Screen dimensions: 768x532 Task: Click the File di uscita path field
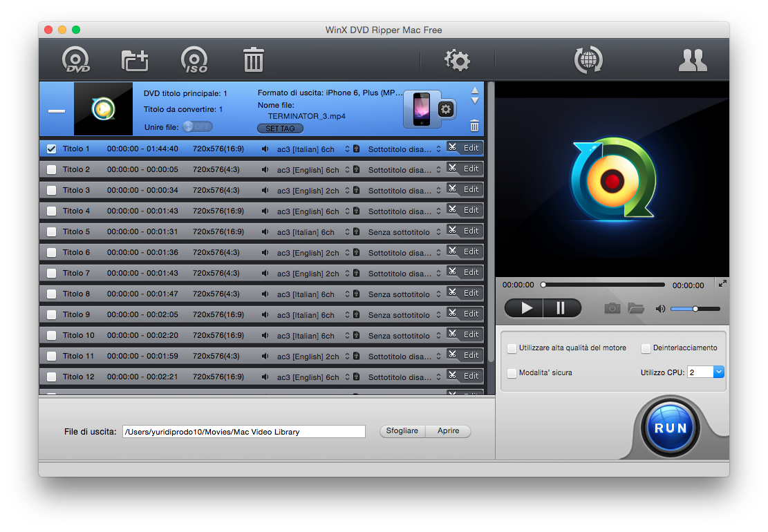(243, 431)
